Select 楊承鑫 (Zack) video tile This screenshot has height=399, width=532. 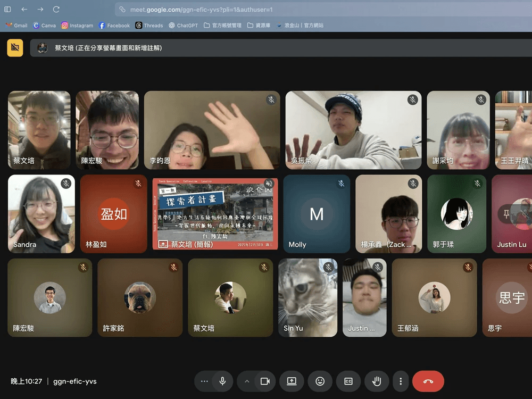tap(389, 214)
